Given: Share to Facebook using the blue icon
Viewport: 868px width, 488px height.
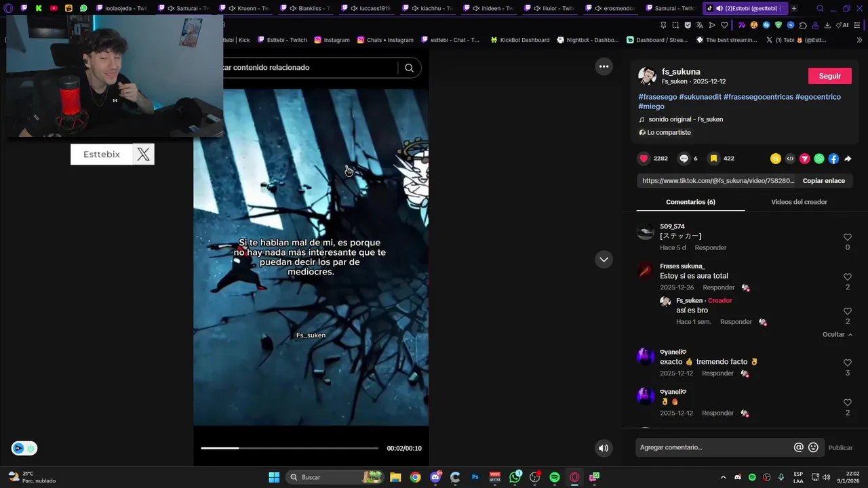Looking at the screenshot, I should [x=833, y=159].
